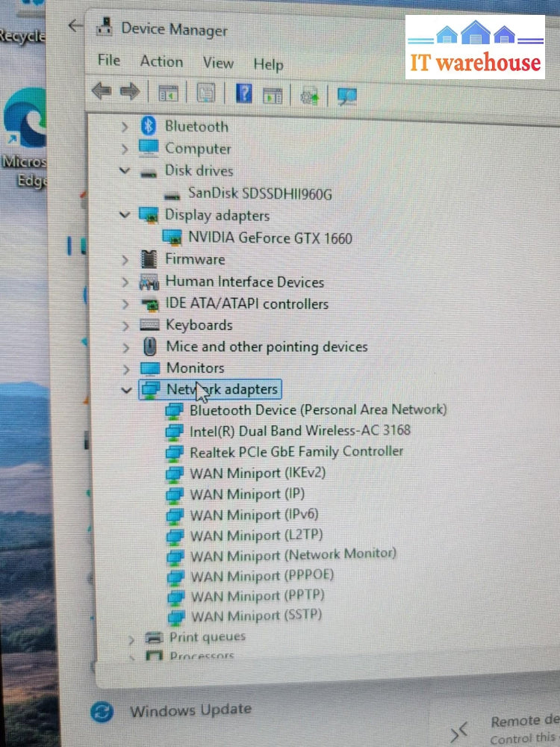Expand the Computer category

pos(125,149)
